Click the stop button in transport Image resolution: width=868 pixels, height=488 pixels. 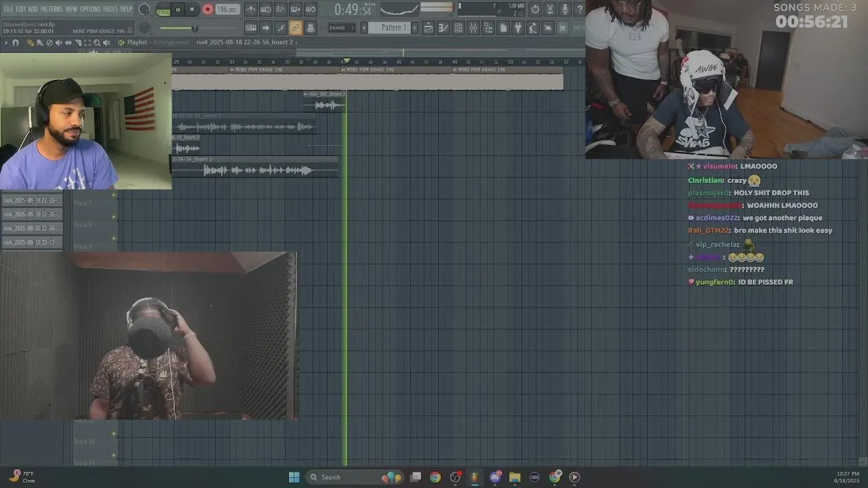(x=192, y=9)
